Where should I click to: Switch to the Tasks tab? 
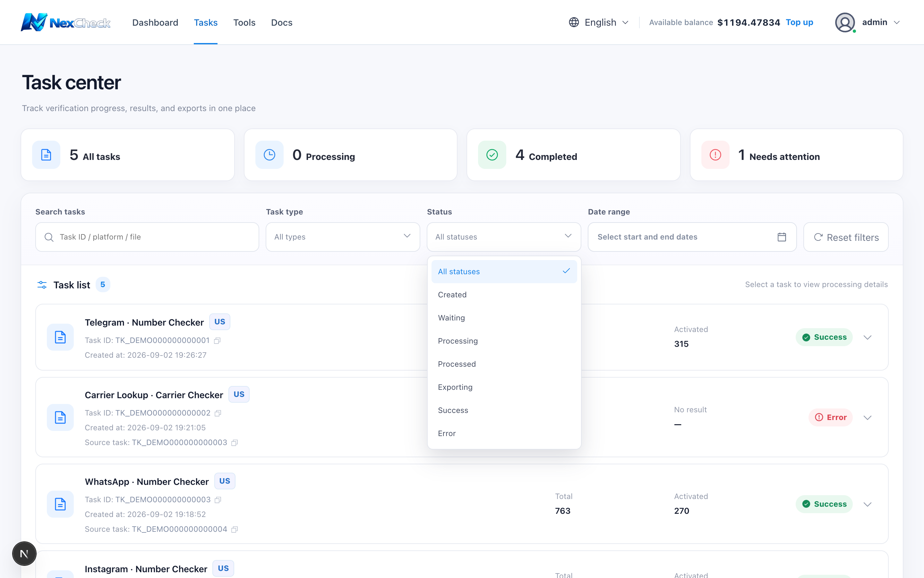pos(205,22)
